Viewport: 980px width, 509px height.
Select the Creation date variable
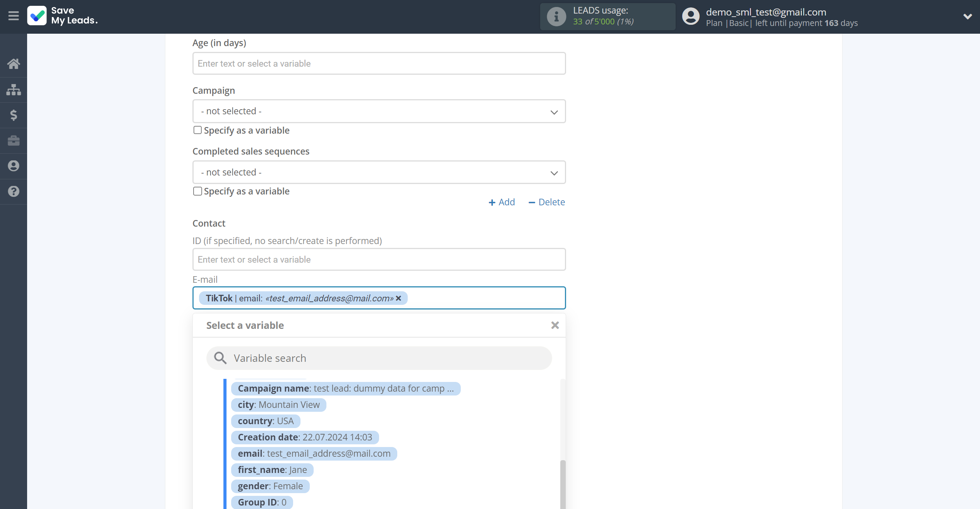[x=305, y=437]
